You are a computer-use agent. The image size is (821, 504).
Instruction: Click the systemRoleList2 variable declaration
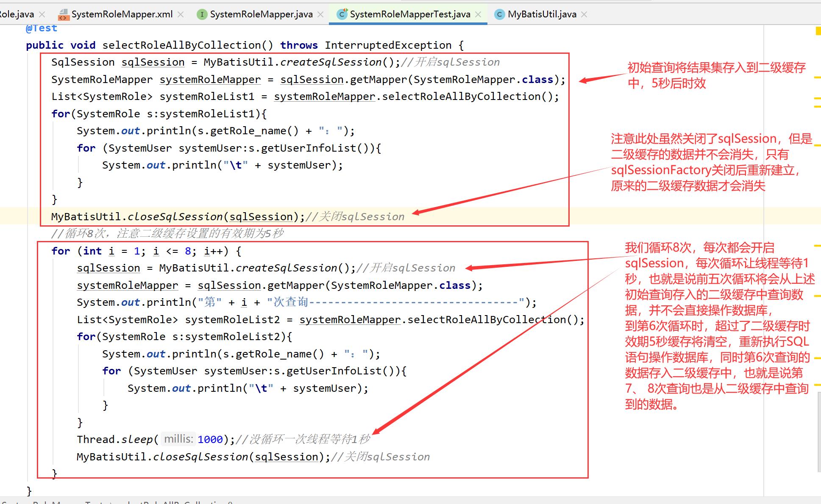(232, 320)
